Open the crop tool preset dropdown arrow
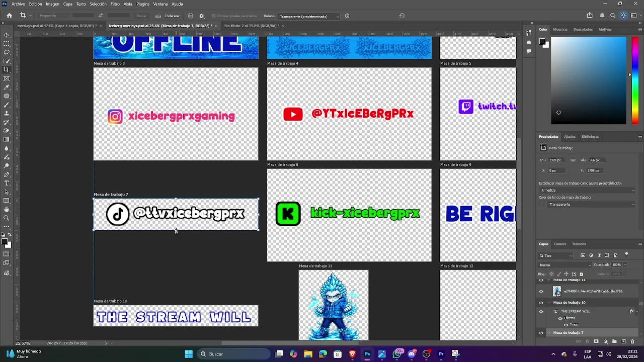This screenshot has height=362, width=644. click(30, 16)
